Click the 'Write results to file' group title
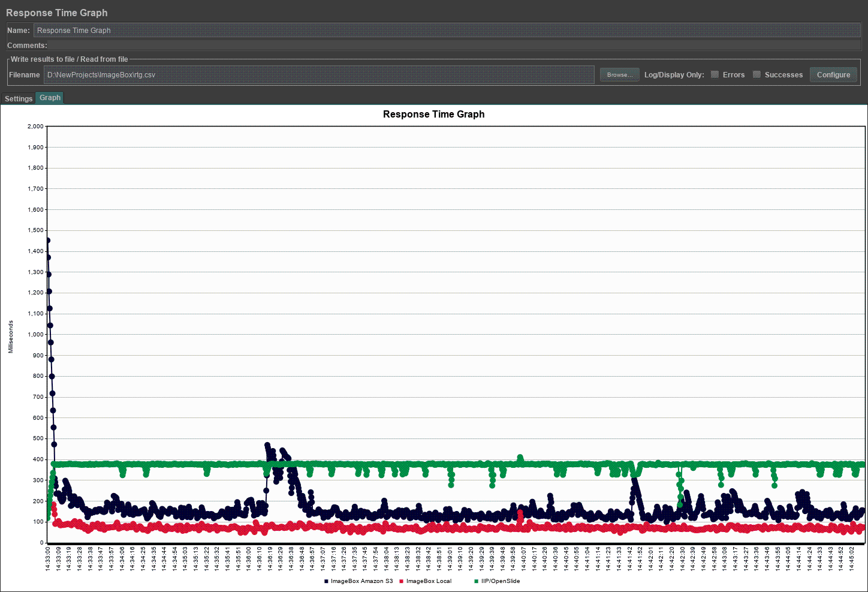The height and width of the screenshot is (592, 868). point(69,59)
